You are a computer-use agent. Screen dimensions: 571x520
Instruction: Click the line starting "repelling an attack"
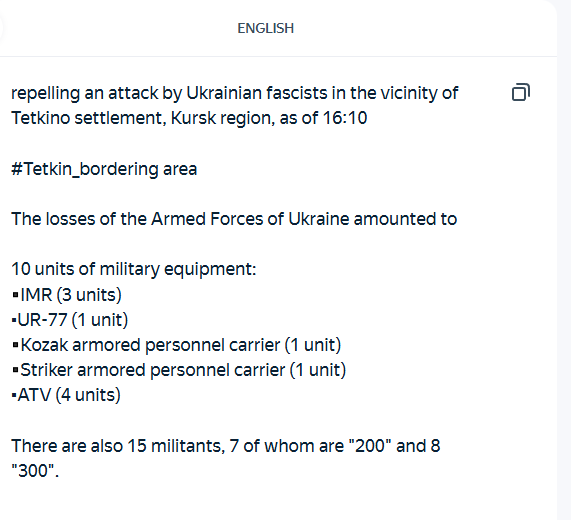tap(235, 93)
